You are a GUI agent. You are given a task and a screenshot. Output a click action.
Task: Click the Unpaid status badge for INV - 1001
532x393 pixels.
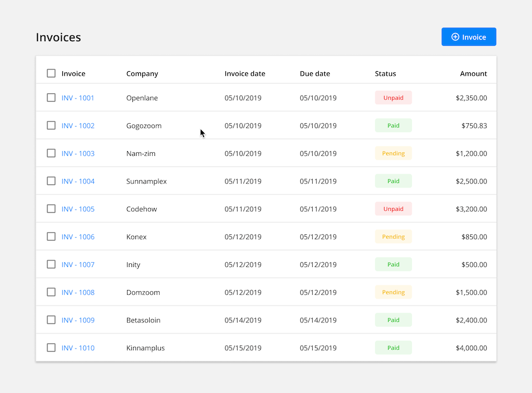(x=393, y=97)
